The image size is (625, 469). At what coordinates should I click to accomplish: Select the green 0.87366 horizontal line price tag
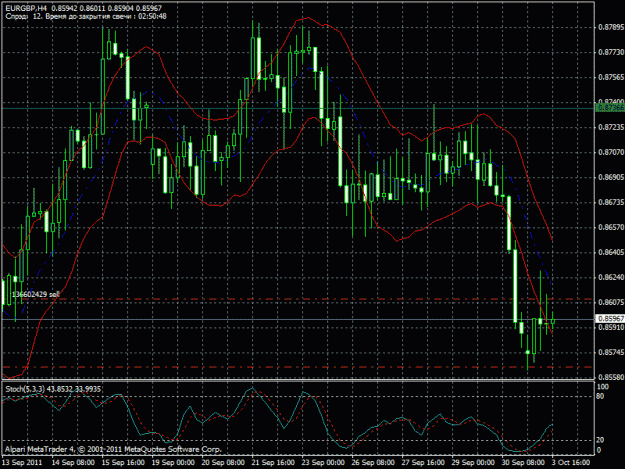pos(610,108)
